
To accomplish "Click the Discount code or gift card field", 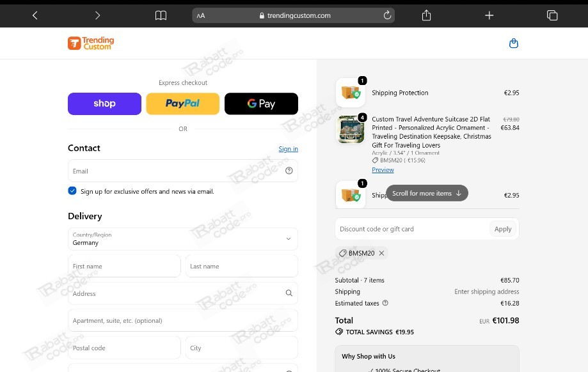I will point(412,229).
